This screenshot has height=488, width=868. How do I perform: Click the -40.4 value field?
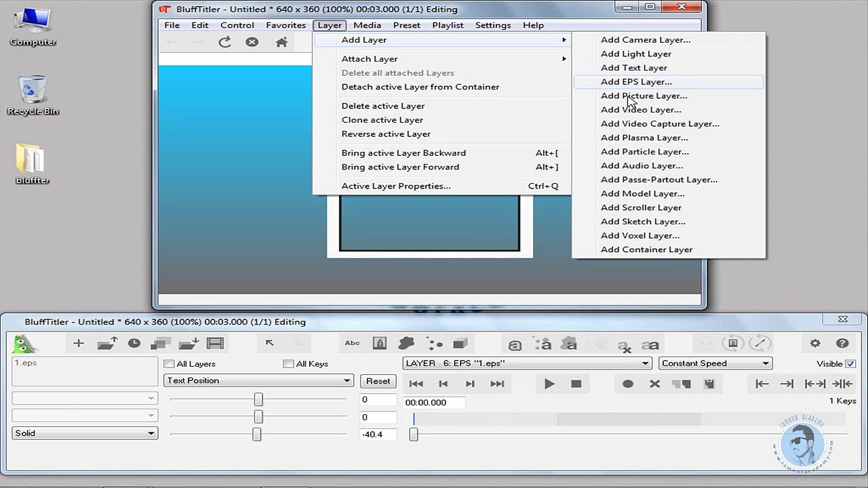(x=378, y=434)
